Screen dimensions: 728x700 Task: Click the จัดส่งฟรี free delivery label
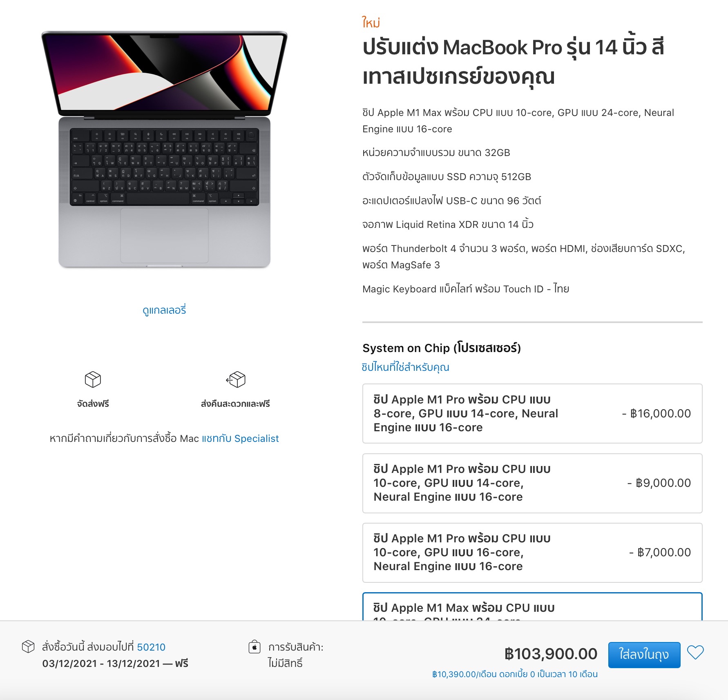point(93,404)
